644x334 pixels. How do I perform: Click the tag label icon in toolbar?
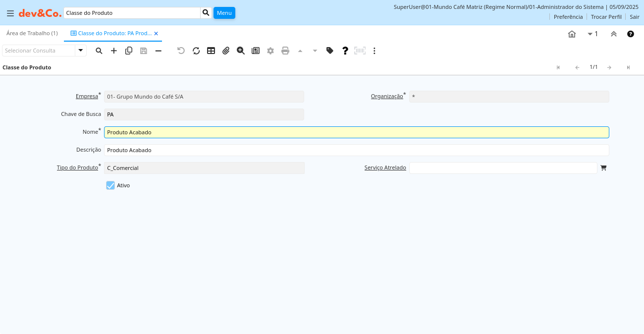pos(330,51)
